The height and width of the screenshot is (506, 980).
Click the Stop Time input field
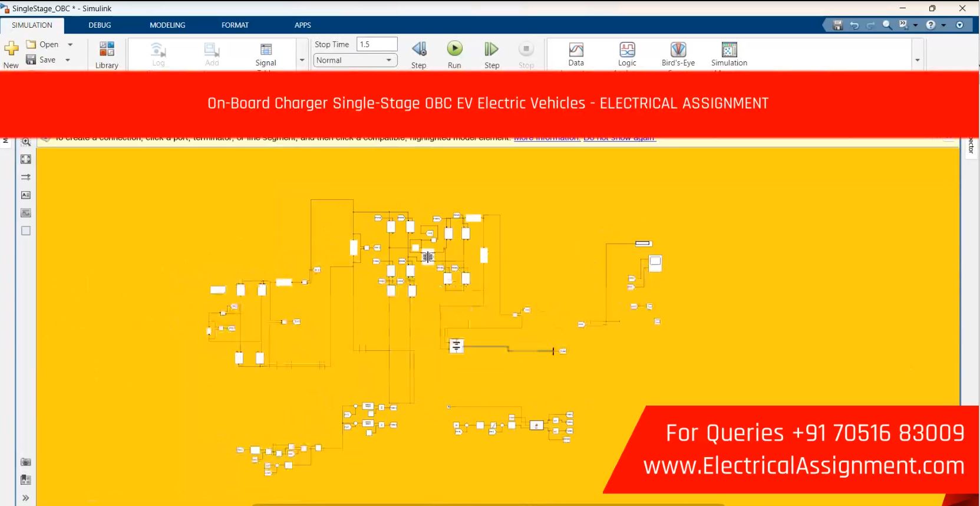pos(377,44)
